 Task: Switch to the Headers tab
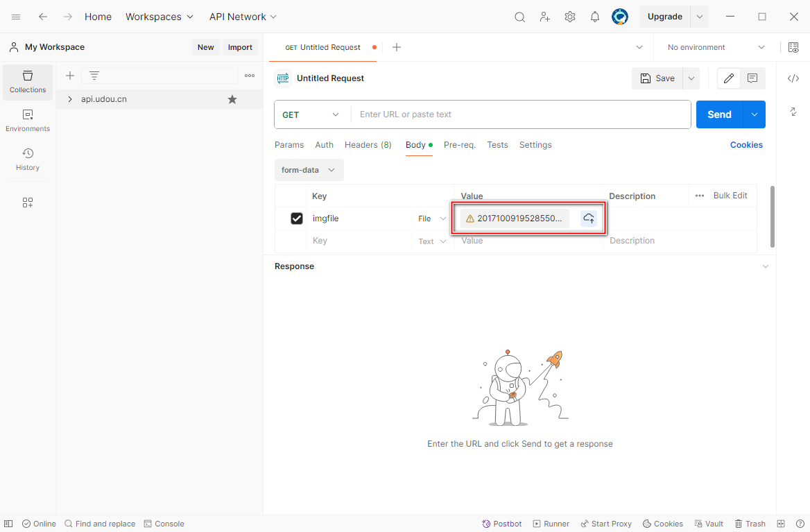(x=368, y=145)
